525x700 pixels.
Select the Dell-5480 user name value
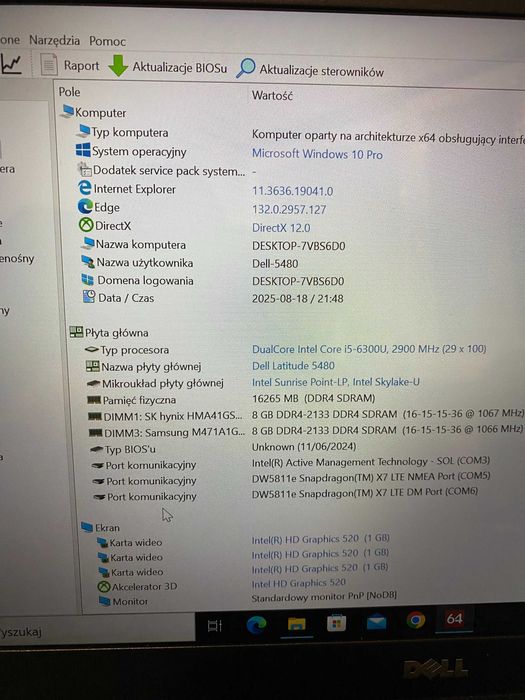pos(275,264)
